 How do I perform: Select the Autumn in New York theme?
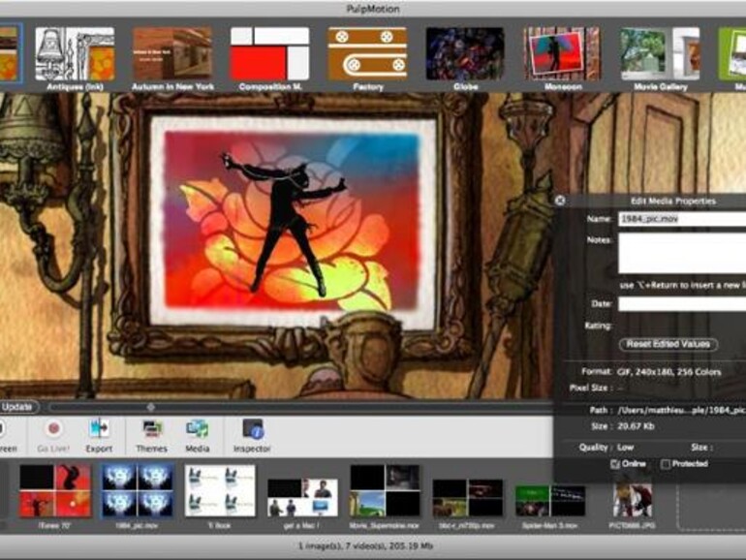pos(172,53)
